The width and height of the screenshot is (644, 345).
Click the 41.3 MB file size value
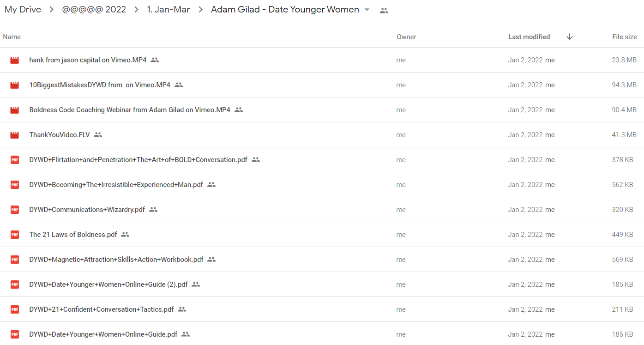(x=624, y=135)
